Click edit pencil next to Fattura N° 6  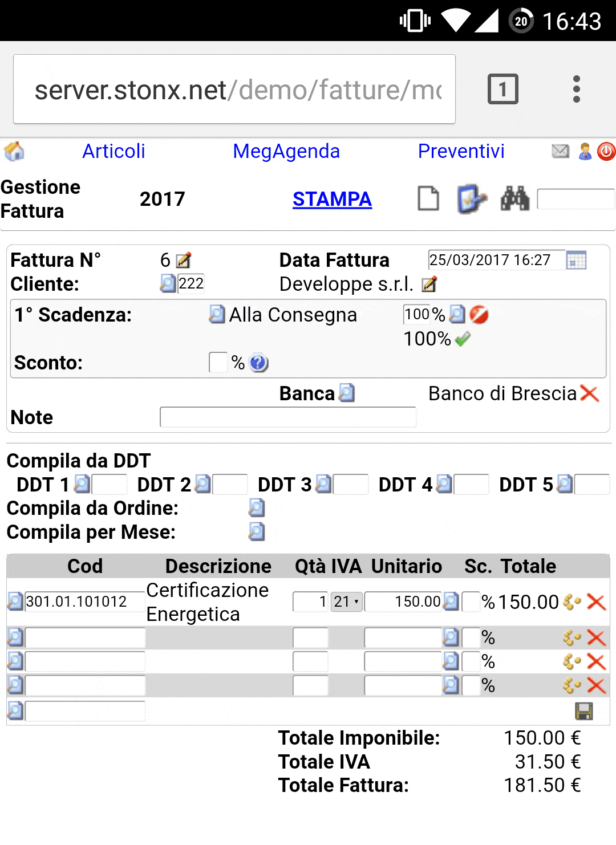[x=184, y=261]
